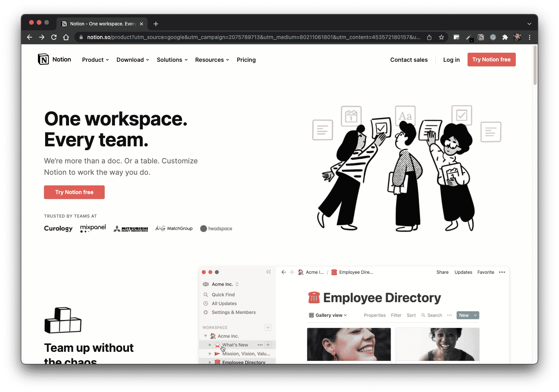Click Contact sales link
This screenshot has height=392, width=559.
tap(409, 60)
